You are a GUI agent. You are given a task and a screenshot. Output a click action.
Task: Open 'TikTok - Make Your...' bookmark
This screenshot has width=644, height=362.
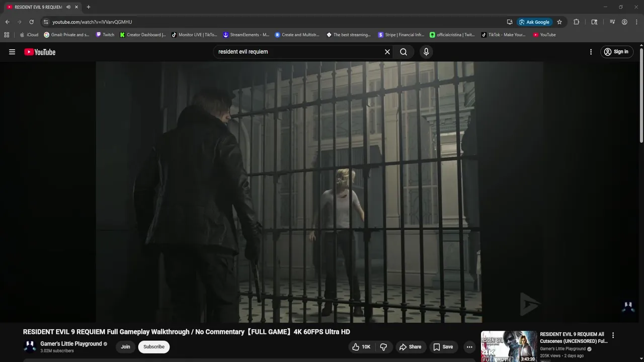pyautogui.click(x=503, y=35)
